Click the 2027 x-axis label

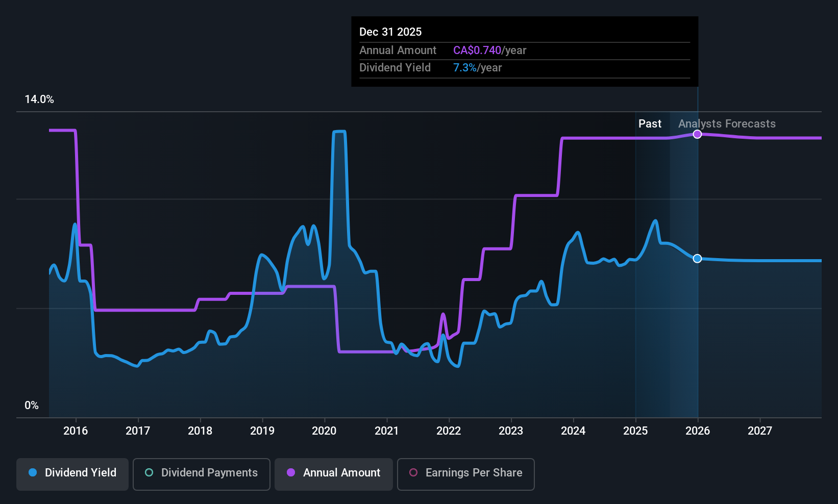[760, 431]
